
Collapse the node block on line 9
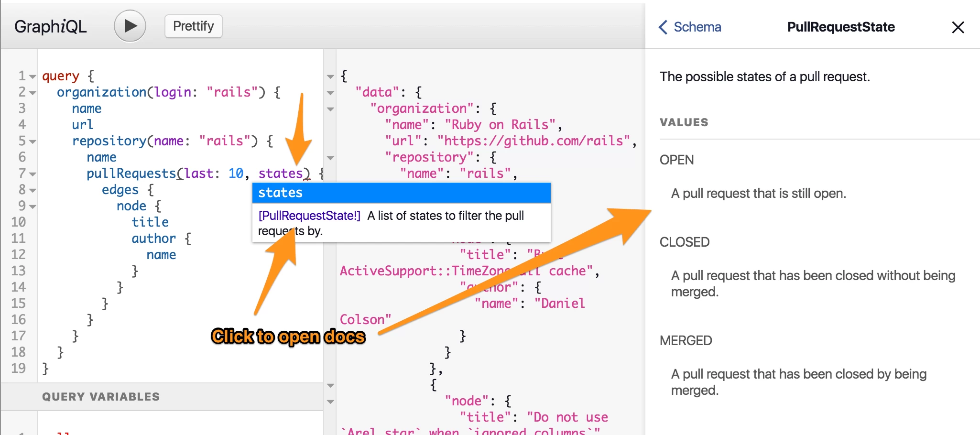33,207
